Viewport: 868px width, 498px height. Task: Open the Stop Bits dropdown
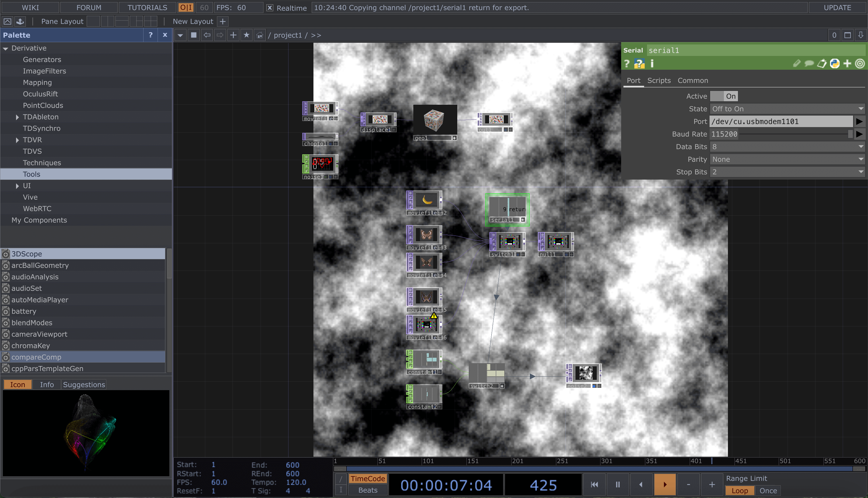[x=787, y=172]
